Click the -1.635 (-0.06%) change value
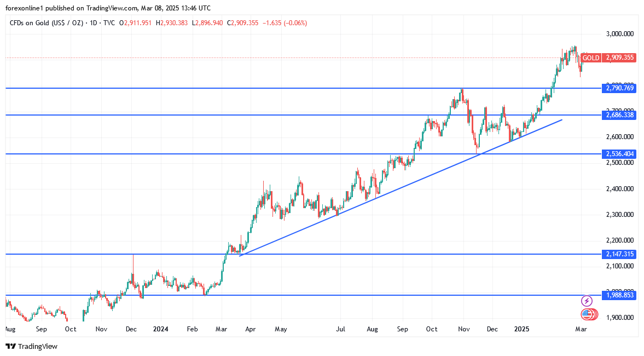The height and width of the screenshot is (356, 644). click(285, 23)
